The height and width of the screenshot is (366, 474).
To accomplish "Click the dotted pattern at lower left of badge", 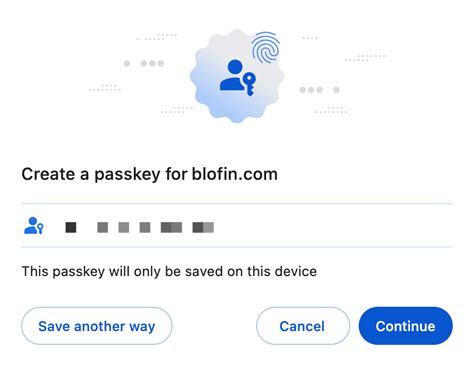I will (177, 110).
